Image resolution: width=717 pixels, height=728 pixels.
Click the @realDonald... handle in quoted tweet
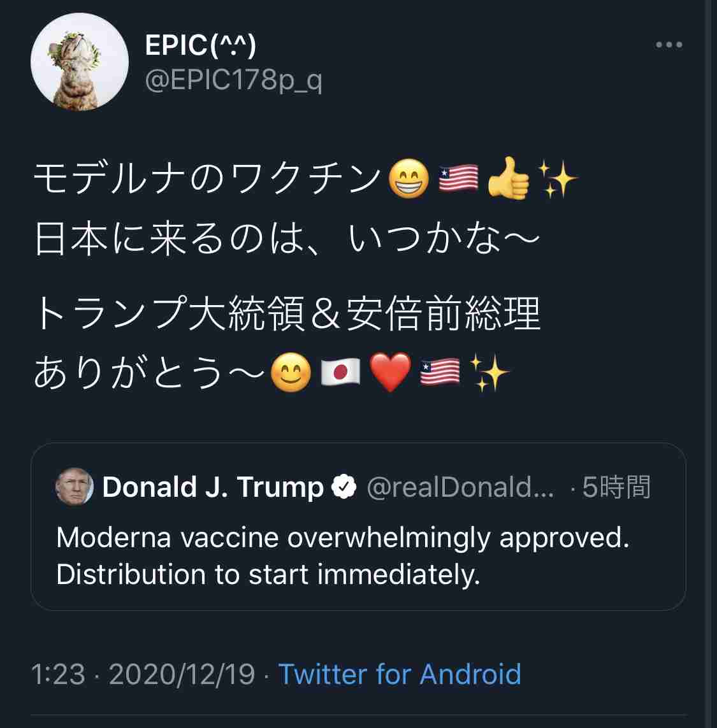tap(460, 487)
